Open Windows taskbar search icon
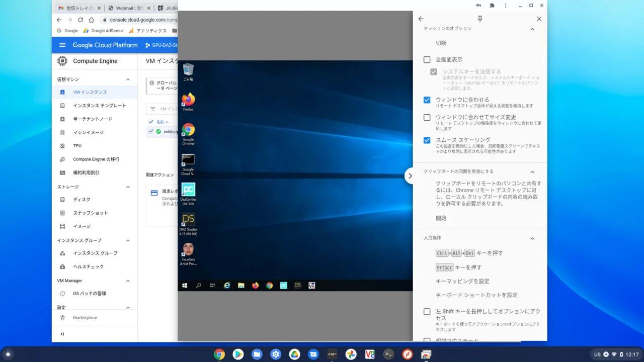The height and width of the screenshot is (362, 644). (x=199, y=285)
